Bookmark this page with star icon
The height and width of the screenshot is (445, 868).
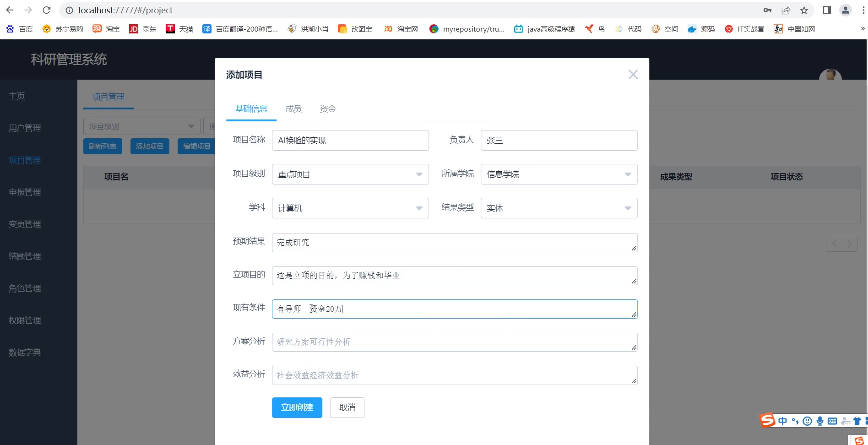pos(804,10)
